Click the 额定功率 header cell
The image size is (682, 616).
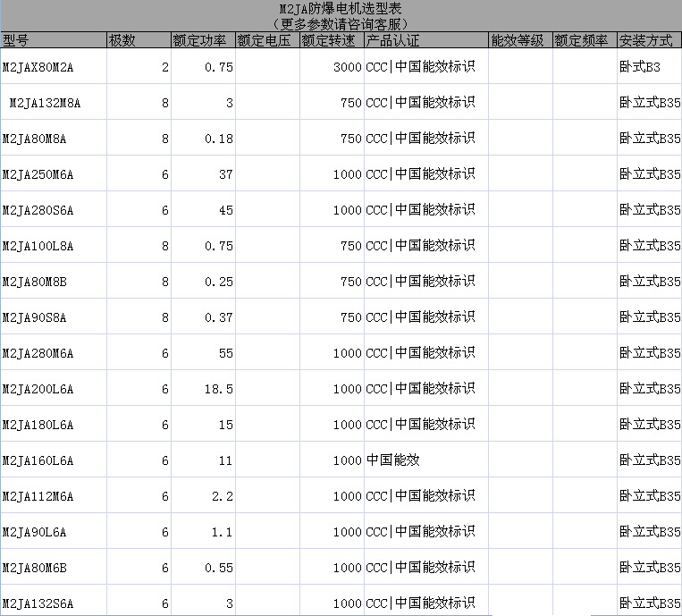pyautogui.click(x=202, y=40)
